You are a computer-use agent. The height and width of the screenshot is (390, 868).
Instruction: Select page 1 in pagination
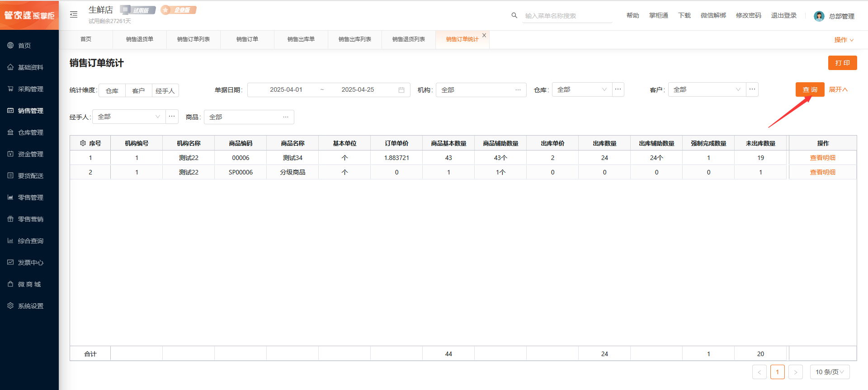click(x=778, y=372)
